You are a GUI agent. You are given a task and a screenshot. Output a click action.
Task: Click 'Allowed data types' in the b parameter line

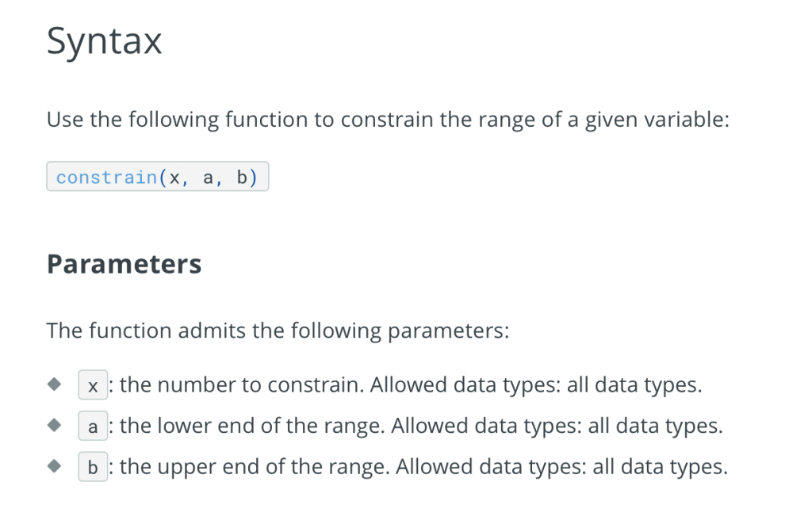click(481, 468)
